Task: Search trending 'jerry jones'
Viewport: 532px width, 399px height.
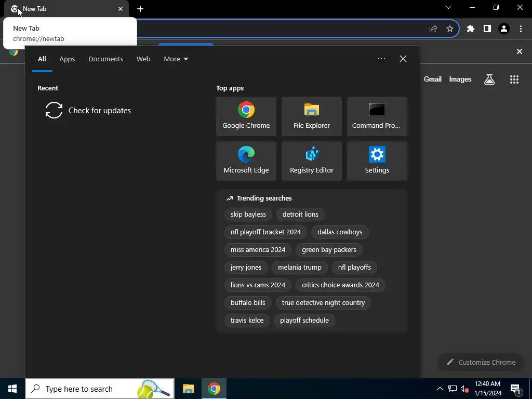Action: [246, 268]
